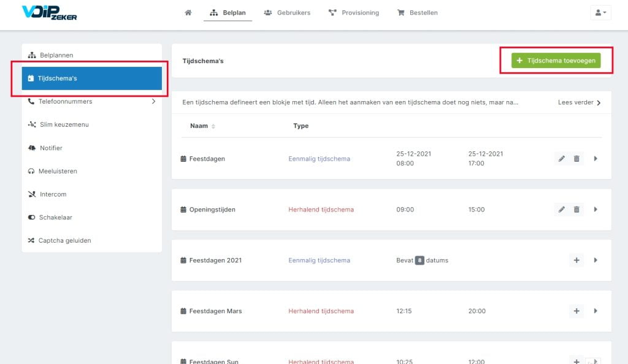Screen dimensions: 628x364
Task: Click the Feestdagen schedule name
Action: click(207, 159)
